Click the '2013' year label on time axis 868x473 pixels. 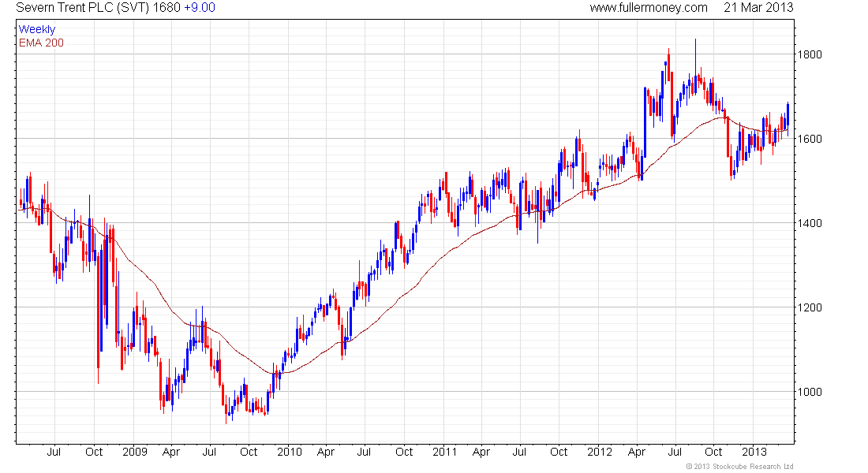click(x=754, y=452)
